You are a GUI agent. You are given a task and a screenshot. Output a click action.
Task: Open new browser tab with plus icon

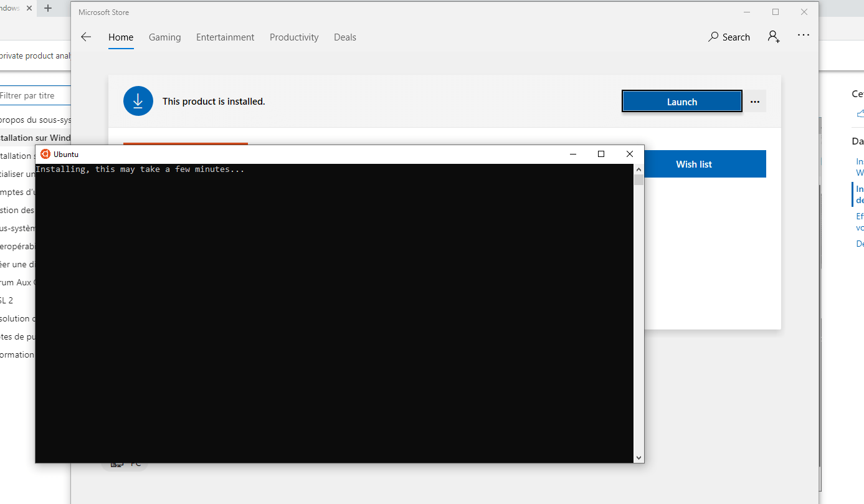48,8
